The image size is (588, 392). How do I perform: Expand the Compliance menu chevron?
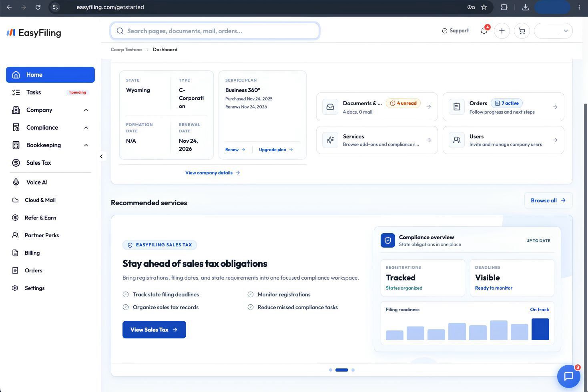pos(86,128)
